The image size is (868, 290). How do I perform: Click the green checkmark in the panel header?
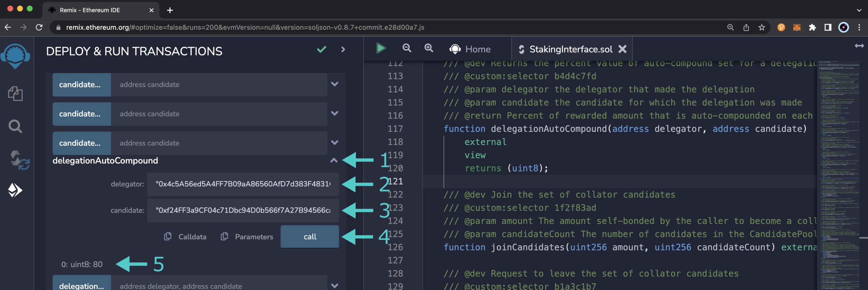pyautogui.click(x=321, y=49)
